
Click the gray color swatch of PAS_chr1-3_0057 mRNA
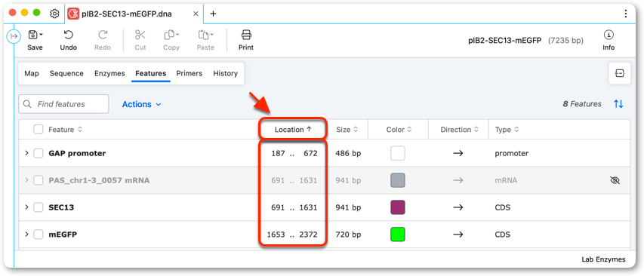point(398,180)
